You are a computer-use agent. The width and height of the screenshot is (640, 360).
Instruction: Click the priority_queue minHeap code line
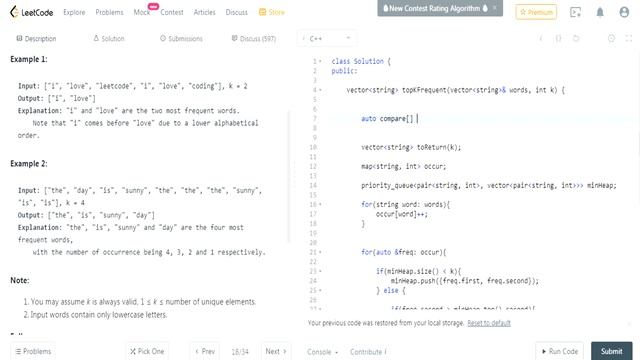click(489, 185)
